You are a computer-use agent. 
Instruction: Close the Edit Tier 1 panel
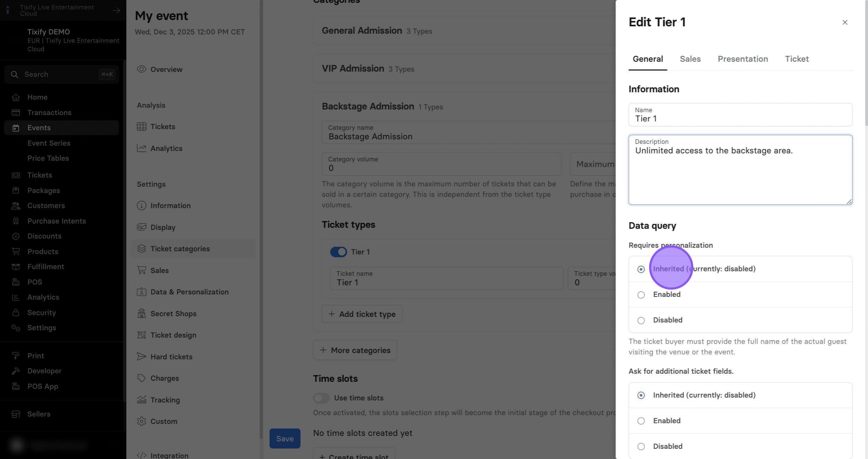845,22
